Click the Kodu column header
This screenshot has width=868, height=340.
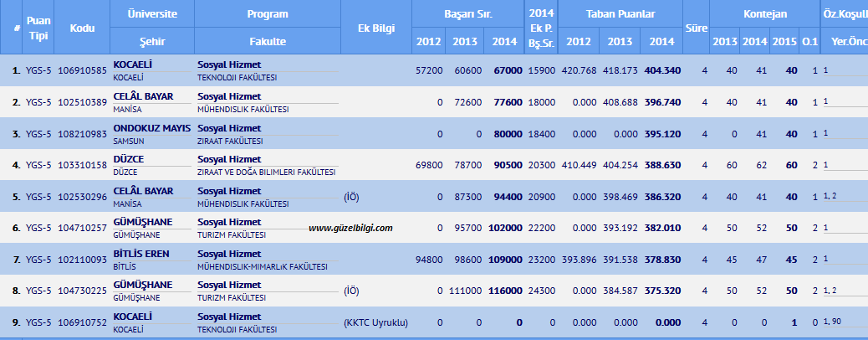[x=83, y=28]
